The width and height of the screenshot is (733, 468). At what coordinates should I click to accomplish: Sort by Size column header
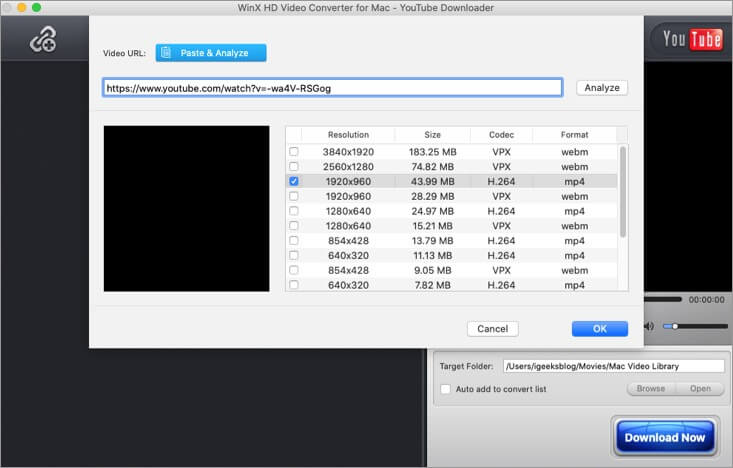click(432, 135)
